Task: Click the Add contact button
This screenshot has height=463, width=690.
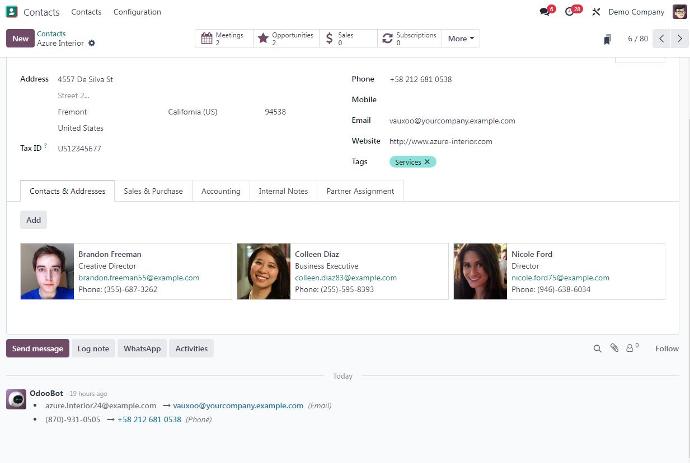Action: point(33,220)
